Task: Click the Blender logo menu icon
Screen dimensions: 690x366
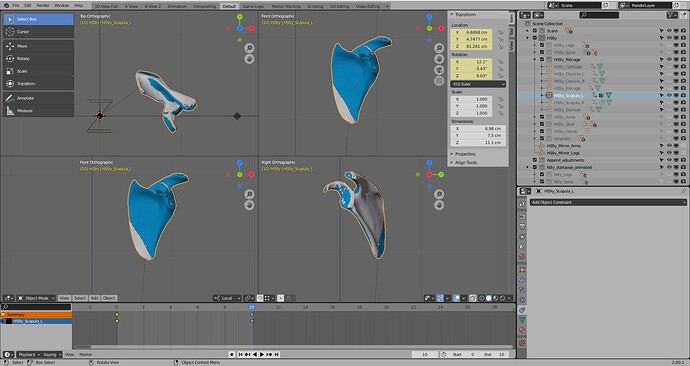Action: [6, 5]
